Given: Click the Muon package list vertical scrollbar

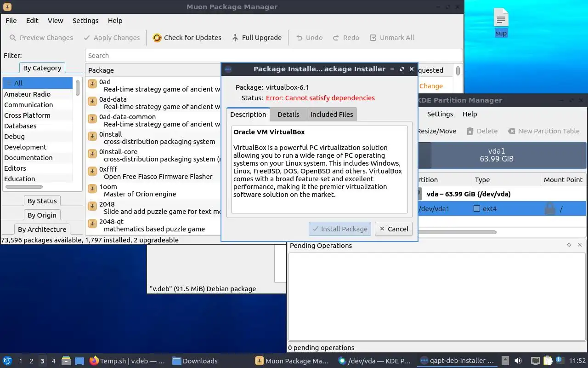Looking at the screenshot, I should pos(458,70).
